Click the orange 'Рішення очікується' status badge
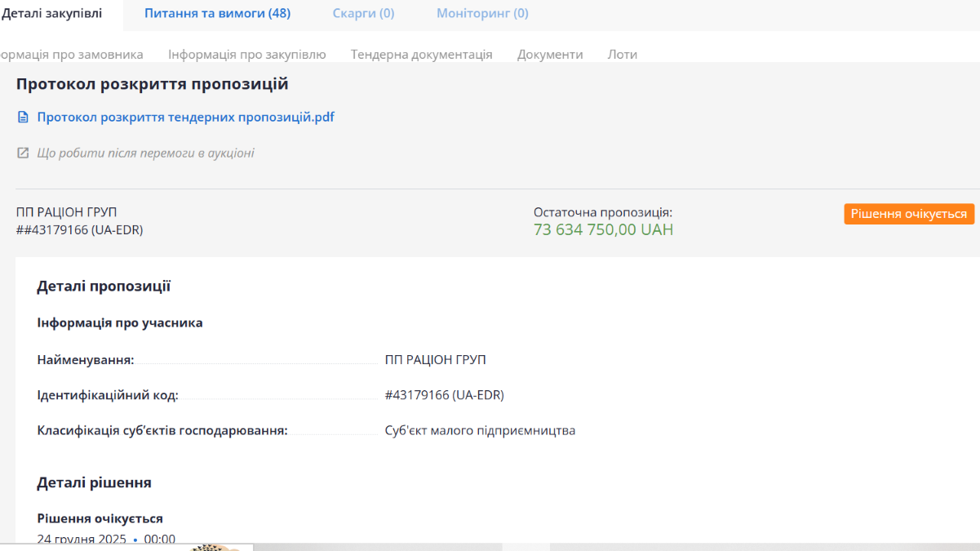The width and height of the screenshot is (980, 551). (909, 214)
